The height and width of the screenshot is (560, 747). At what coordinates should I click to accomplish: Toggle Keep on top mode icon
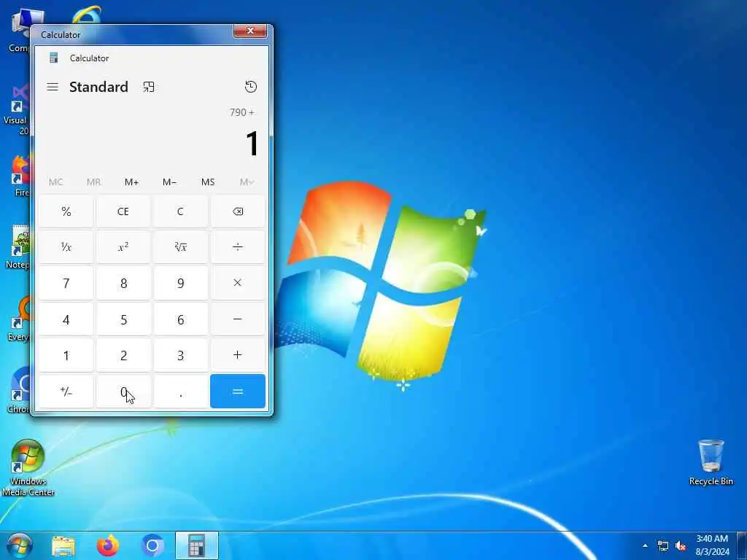pyautogui.click(x=149, y=87)
